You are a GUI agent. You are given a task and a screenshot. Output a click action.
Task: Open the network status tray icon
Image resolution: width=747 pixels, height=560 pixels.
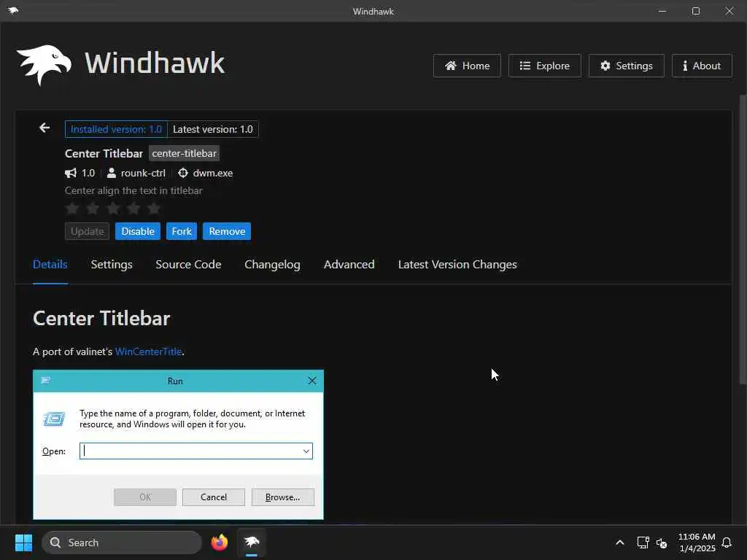pos(643,542)
